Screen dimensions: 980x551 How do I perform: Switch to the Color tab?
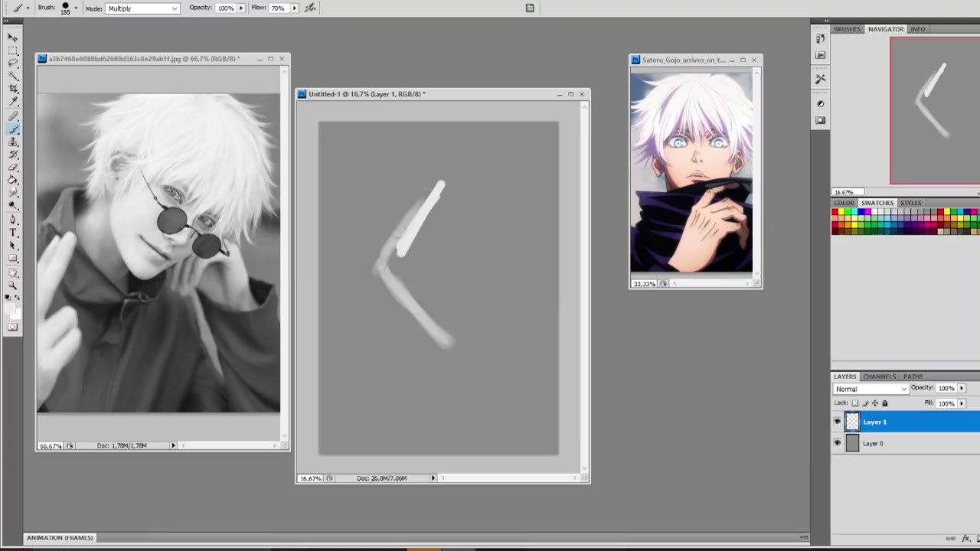click(x=844, y=203)
